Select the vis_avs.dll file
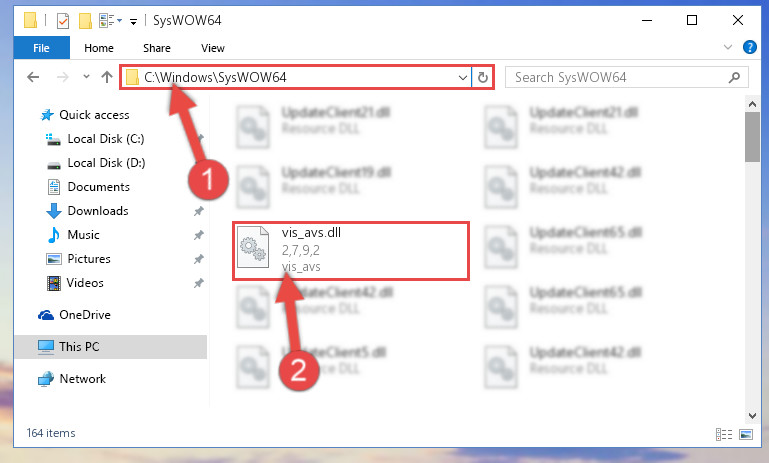769x463 pixels. 351,251
